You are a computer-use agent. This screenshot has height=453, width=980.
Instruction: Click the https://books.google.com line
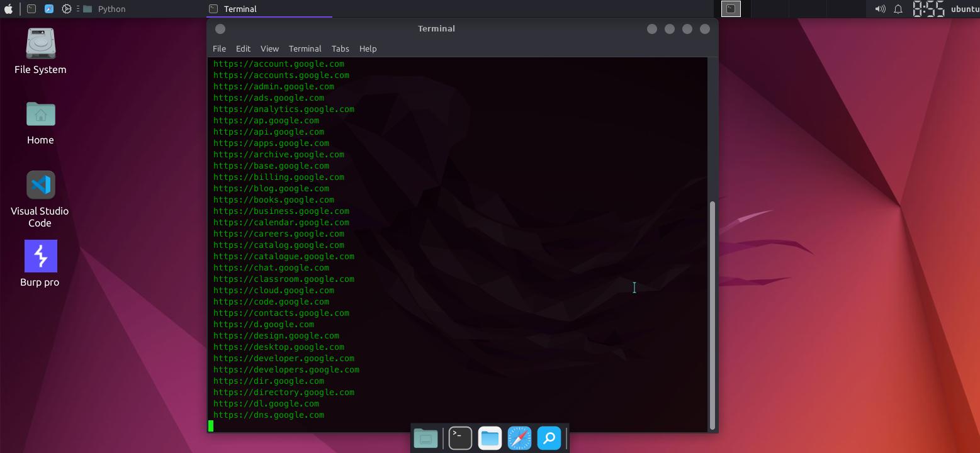[x=274, y=199]
